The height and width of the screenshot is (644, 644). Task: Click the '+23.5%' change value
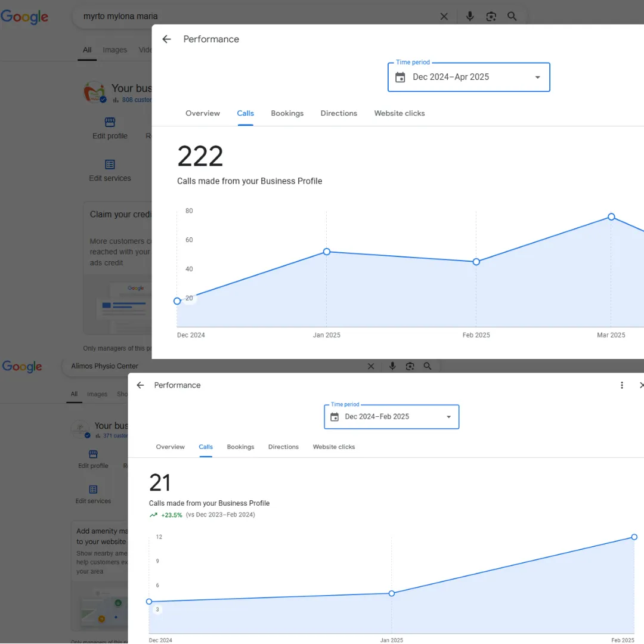pos(172,515)
